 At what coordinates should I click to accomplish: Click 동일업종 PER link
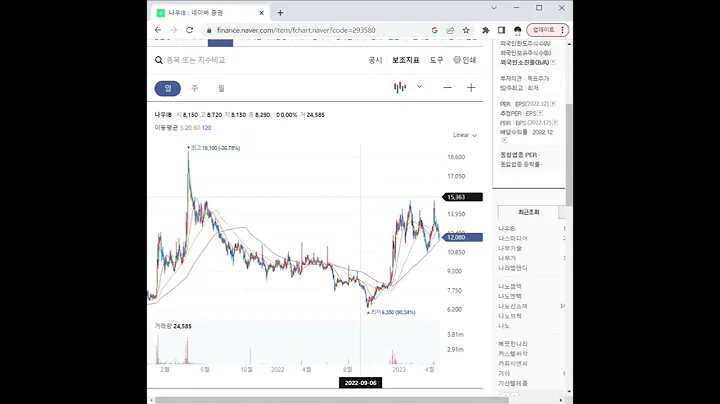[x=519, y=155]
